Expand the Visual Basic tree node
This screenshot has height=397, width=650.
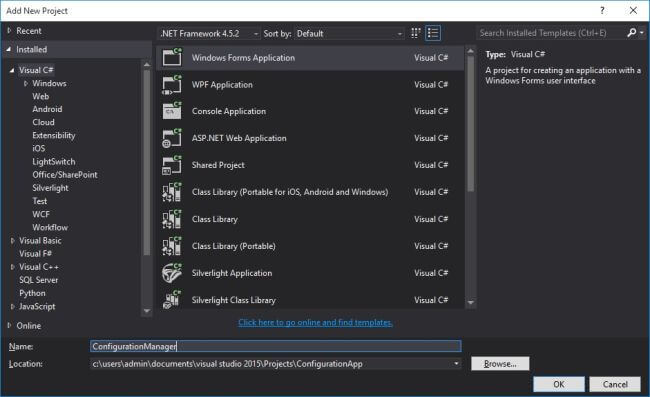(12, 240)
